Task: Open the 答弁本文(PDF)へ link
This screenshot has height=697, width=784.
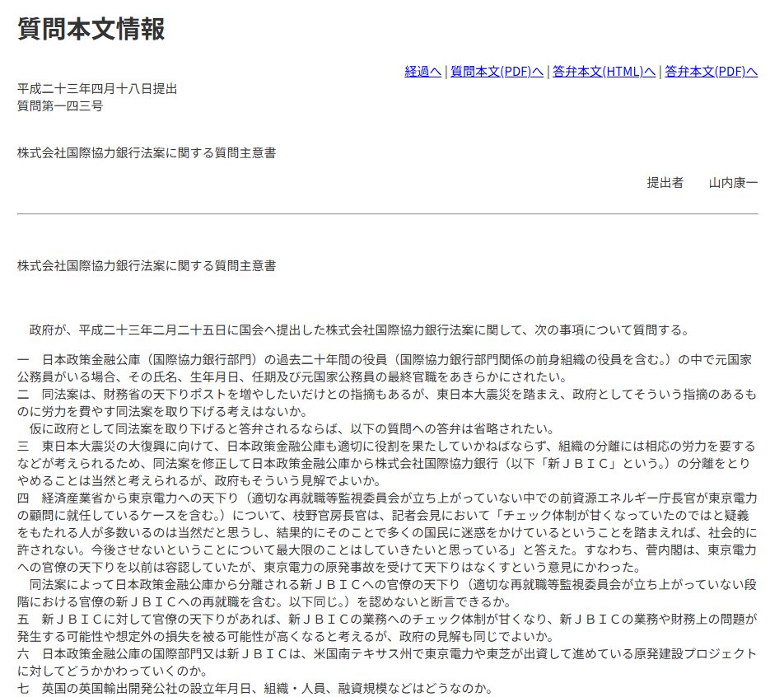Action: pyautogui.click(x=711, y=72)
